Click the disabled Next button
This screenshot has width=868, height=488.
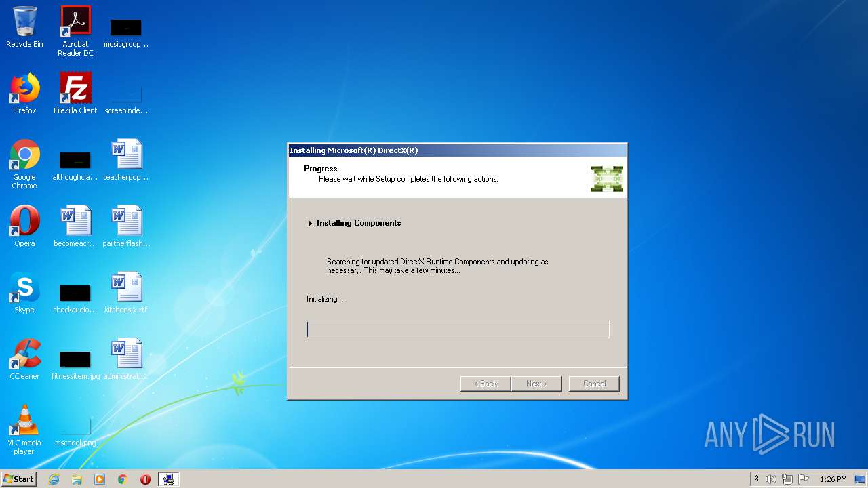tap(536, 384)
